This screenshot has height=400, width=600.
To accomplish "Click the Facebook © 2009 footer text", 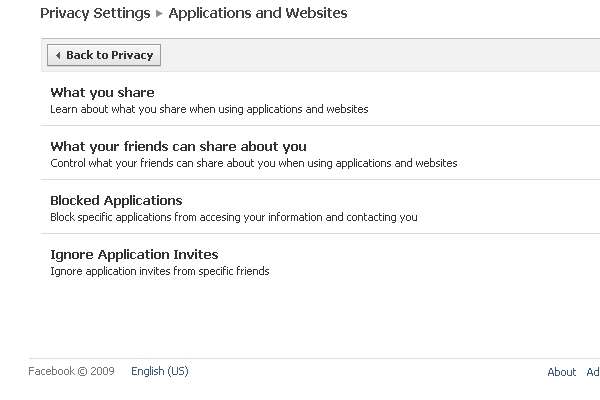I will pyautogui.click(x=71, y=371).
